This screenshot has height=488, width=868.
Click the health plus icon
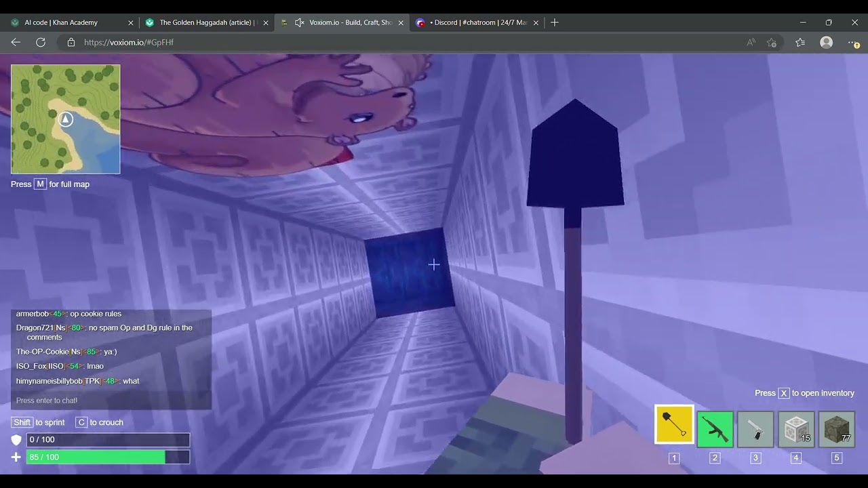click(16, 457)
